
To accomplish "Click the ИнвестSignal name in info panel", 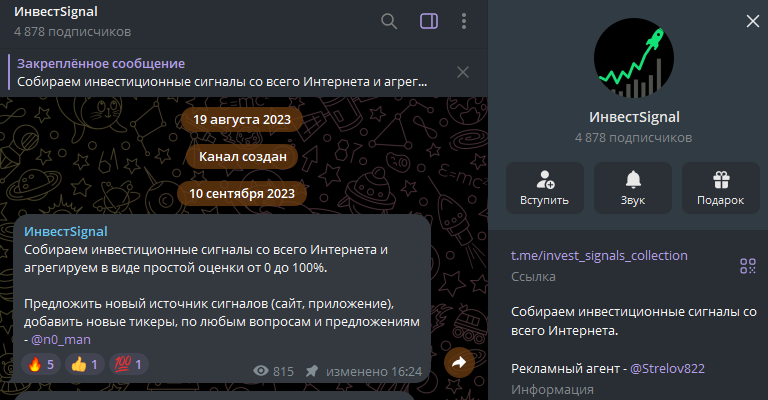I will (x=634, y=117).
